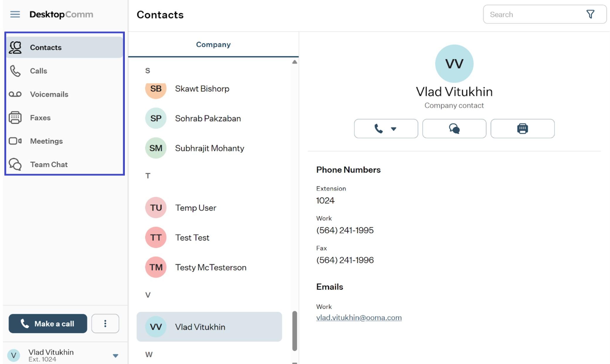
Task: Expand the Vlad Vitukhin account dropdown
Action: [x=116, y=356]
